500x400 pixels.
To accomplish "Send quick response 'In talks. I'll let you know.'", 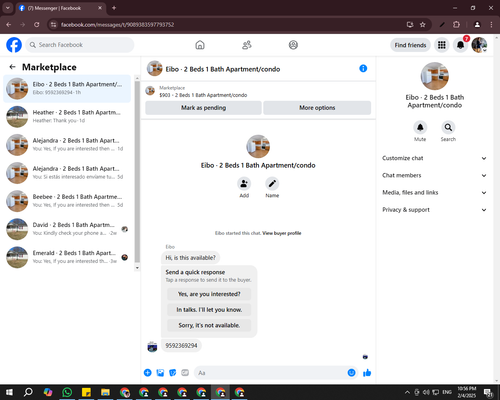I will tap(209, 310).
